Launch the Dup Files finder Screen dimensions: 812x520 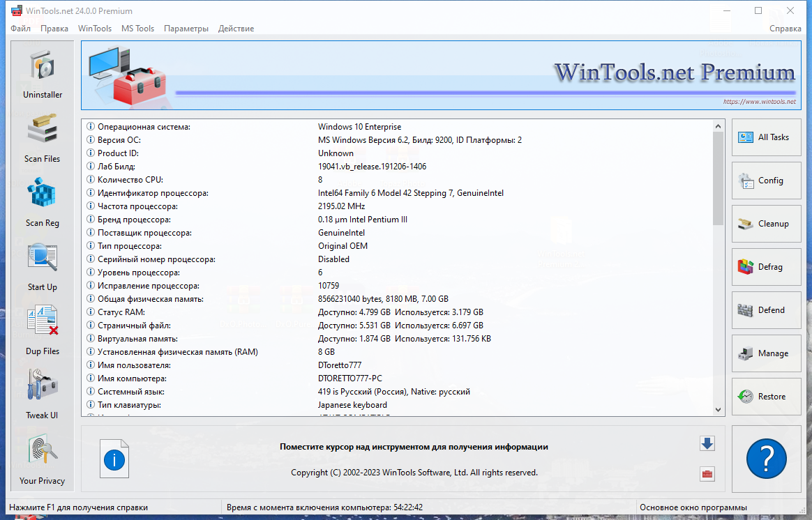tap(43, 331)
